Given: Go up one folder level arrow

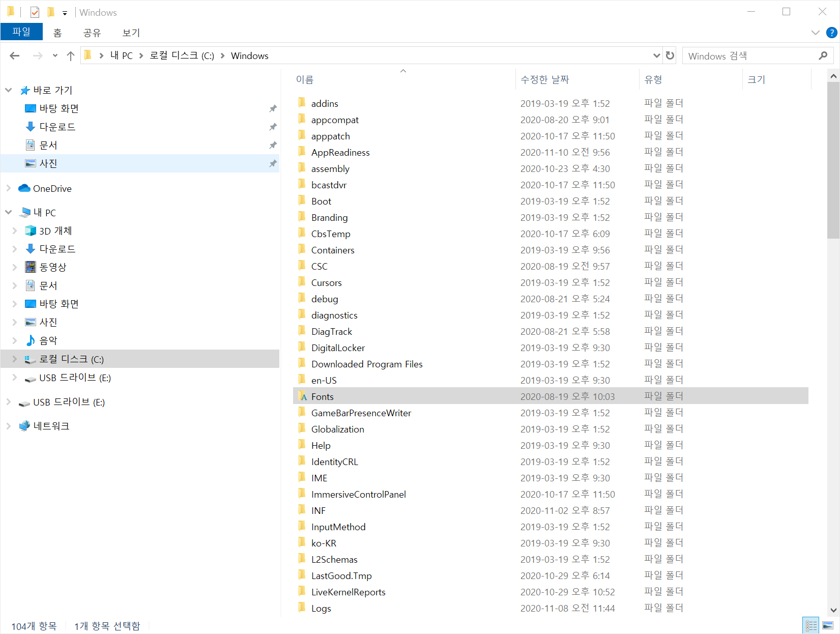Looking at the screenshot, I should pyautogui.click(x=71, y=55).
